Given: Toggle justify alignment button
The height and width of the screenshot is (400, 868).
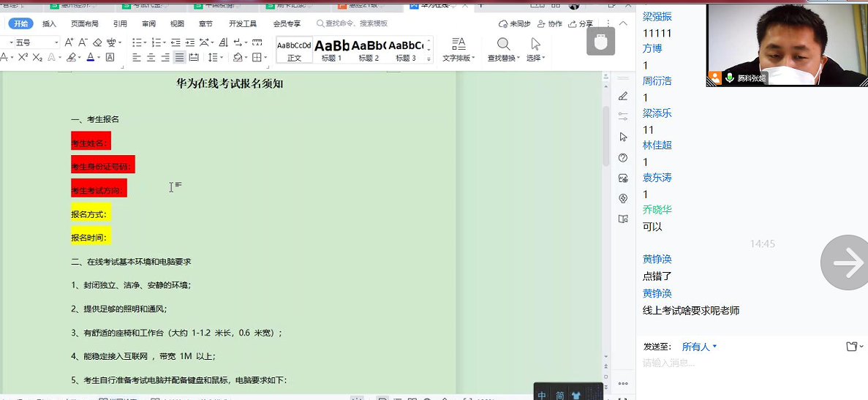Looking at the screenshot, I should [179, 57].
